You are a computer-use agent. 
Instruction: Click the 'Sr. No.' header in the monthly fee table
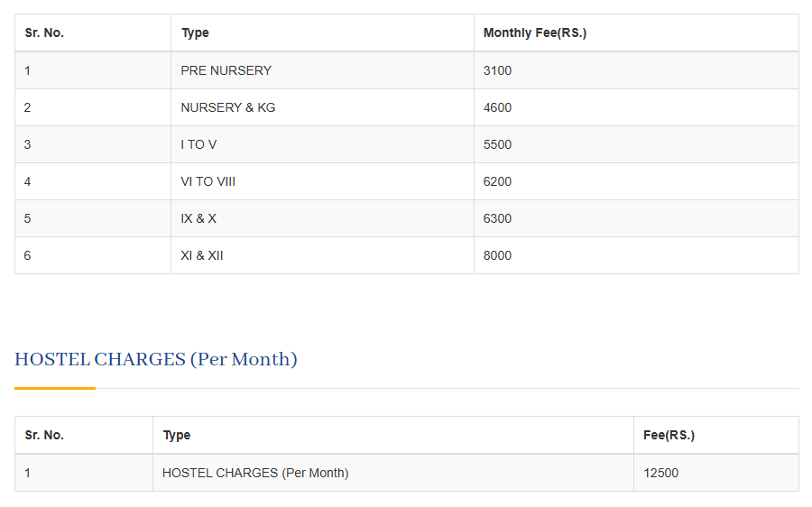(x=44, y=32)
